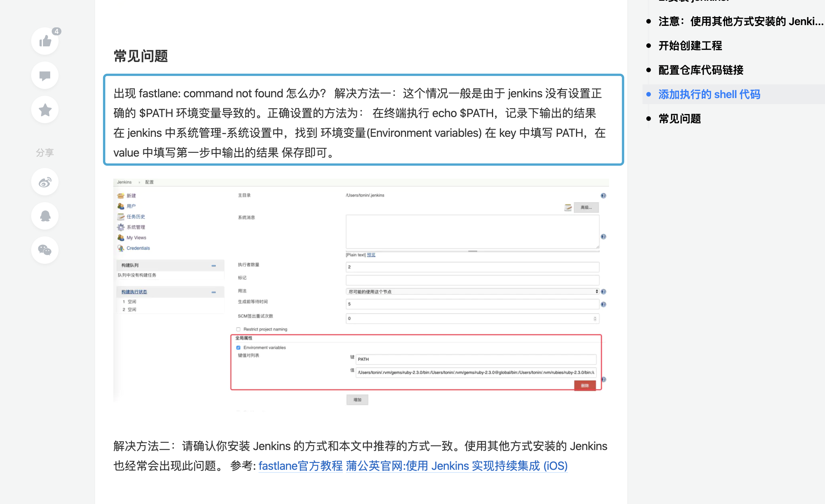The width and height of the screenshot is (825, 504).
Task: Jump to 开始创建工程 section
Action: (690, 46)
